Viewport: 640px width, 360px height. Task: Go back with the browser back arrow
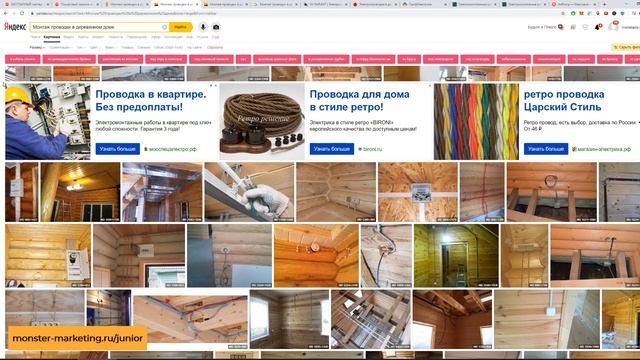tap(5, 13)
